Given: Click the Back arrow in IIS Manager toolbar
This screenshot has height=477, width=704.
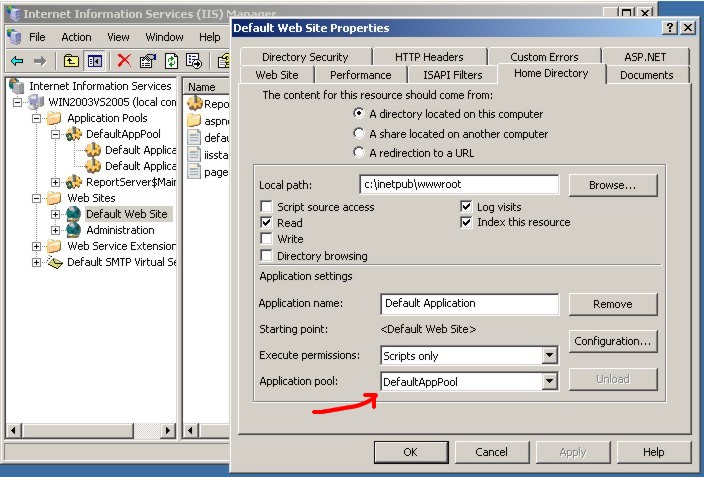Looking at the screenshot, I should pos(17,61).
